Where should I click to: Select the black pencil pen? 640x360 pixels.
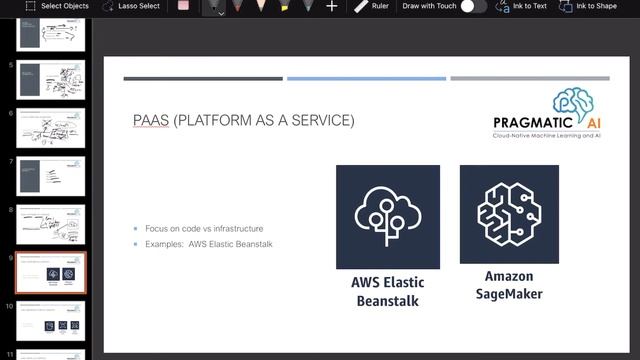point(213,6)
